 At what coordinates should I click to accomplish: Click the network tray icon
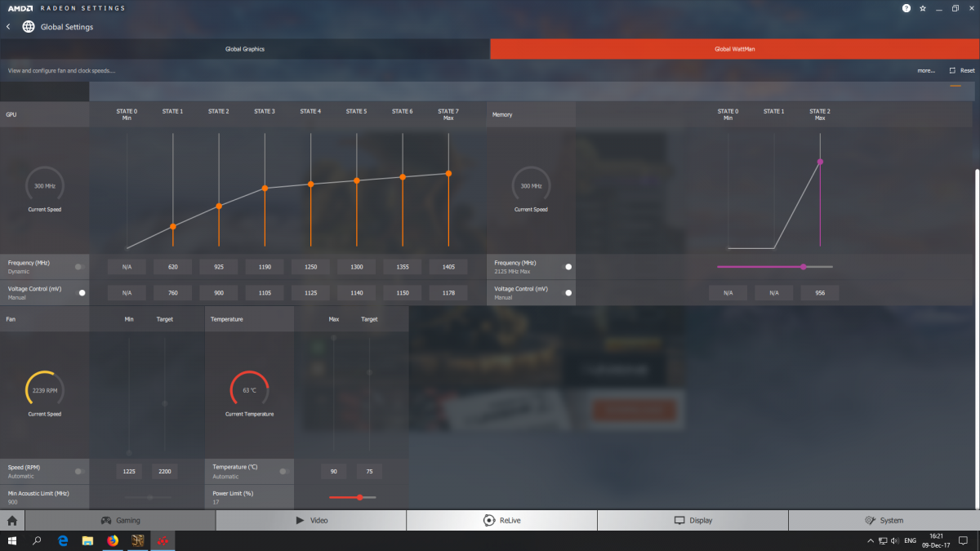pyautogui.click(x=882, y=540)
